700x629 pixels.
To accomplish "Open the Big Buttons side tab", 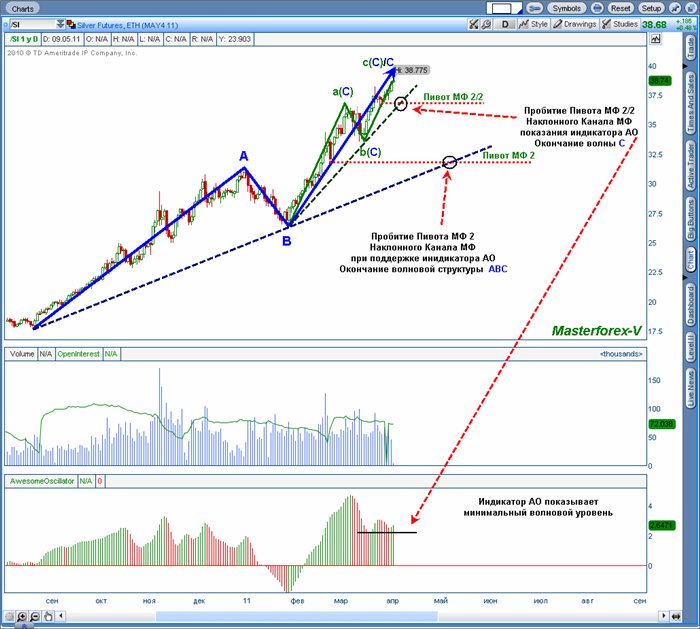I will [690, 220].
